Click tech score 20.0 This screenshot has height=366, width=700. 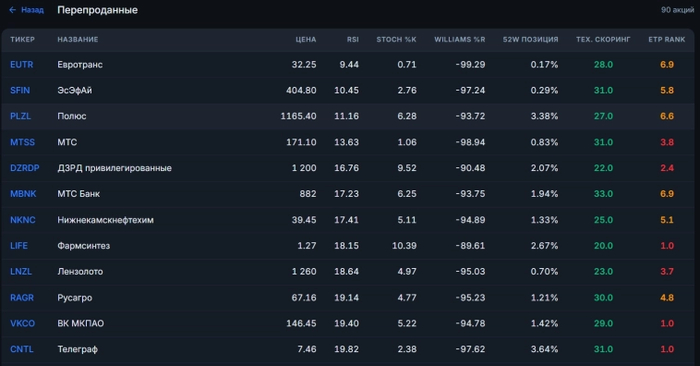pos(603,245)
